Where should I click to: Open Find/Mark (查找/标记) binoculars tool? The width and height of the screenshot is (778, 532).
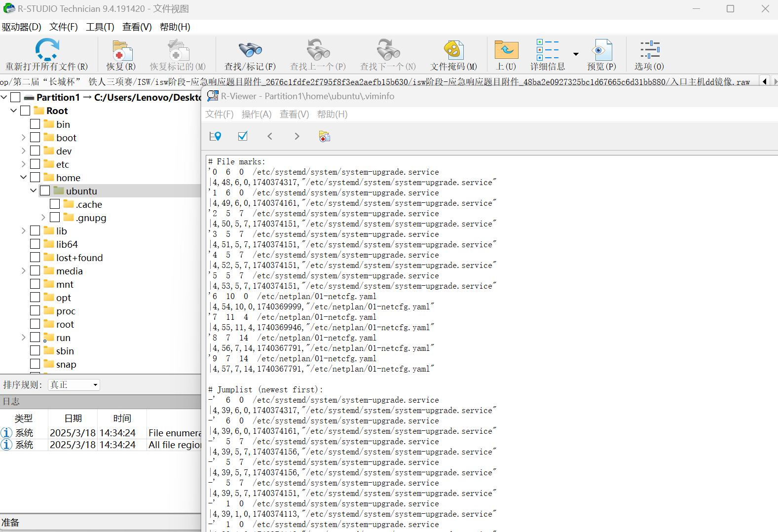(x=250, y=50)
